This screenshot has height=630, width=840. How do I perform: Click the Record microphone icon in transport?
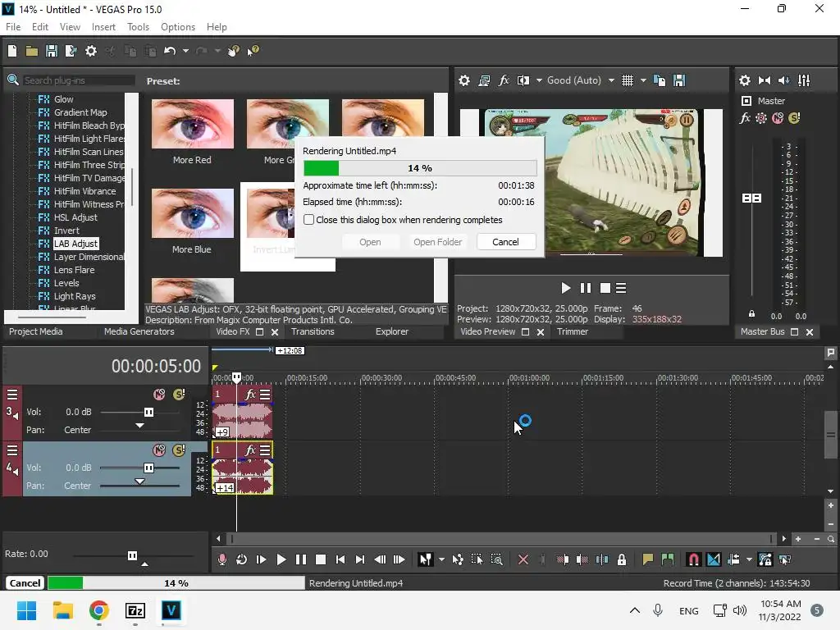click(222, 559)
